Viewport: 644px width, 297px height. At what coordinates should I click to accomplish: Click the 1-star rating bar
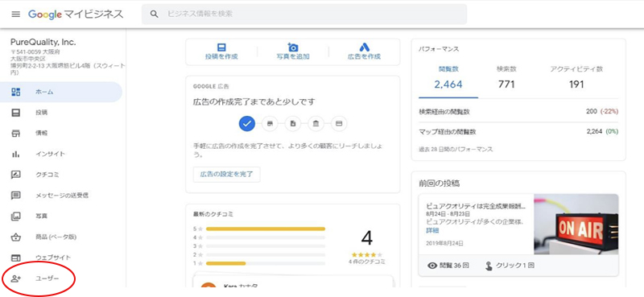[x=266, y=263]
